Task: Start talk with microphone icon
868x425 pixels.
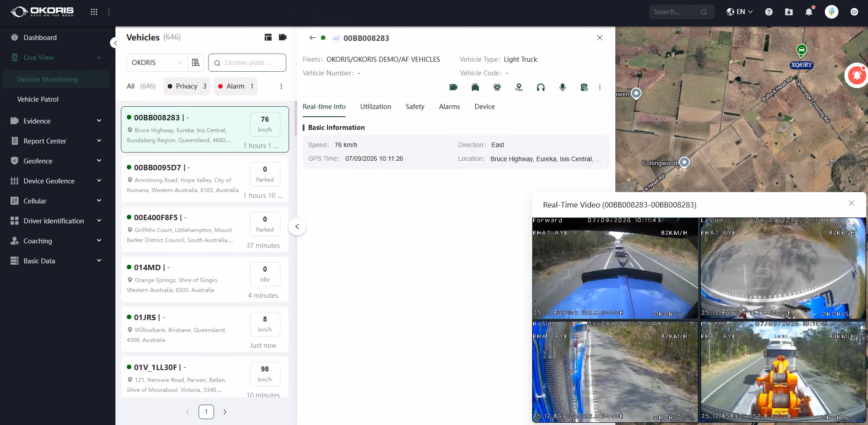Action: pyautogui.click(x=563, y=87)
